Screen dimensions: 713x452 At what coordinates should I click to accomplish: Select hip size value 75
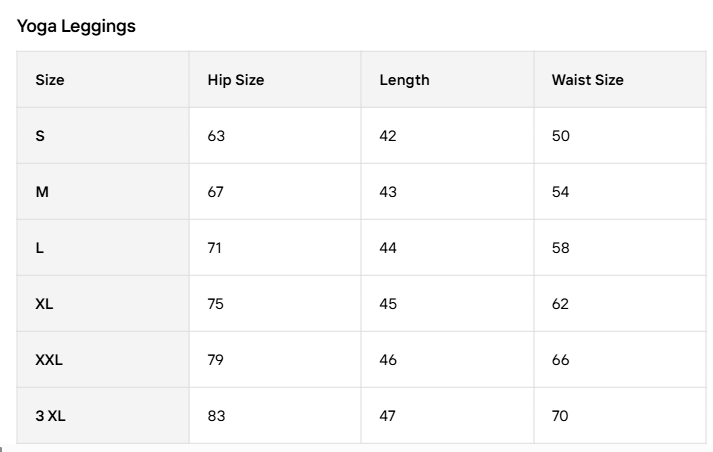click(216, 304)
